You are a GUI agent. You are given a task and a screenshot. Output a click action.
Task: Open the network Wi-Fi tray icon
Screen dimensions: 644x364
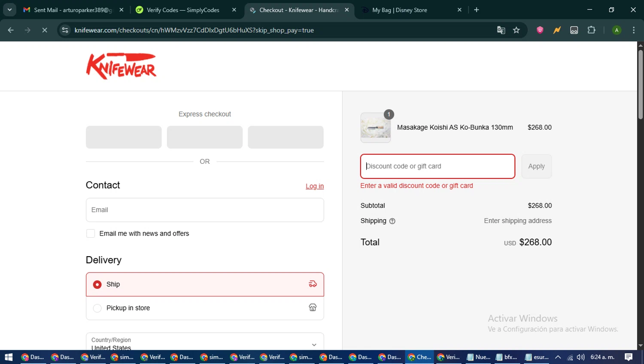tap(570, 357)
